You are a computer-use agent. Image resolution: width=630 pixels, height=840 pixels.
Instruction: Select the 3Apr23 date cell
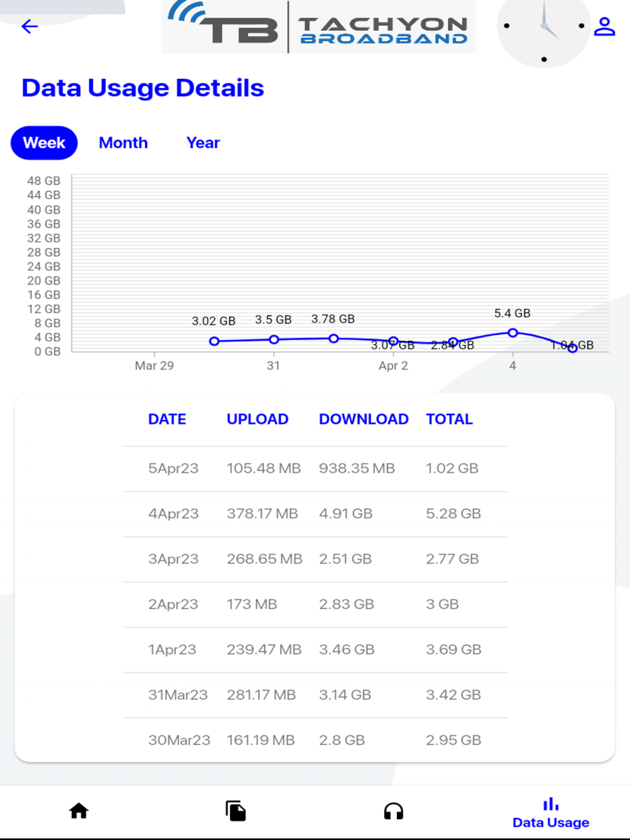(x=173, y=559)
